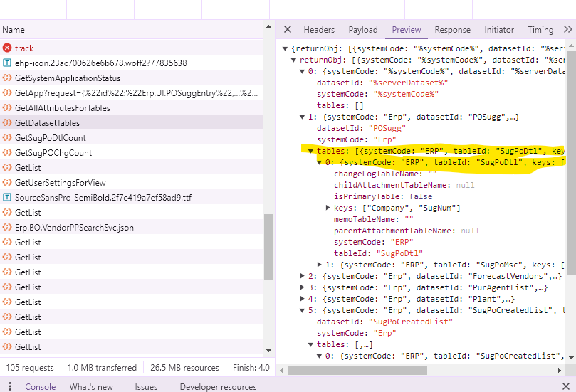Show more tabs with the double-chevron icon

(568, 29)
